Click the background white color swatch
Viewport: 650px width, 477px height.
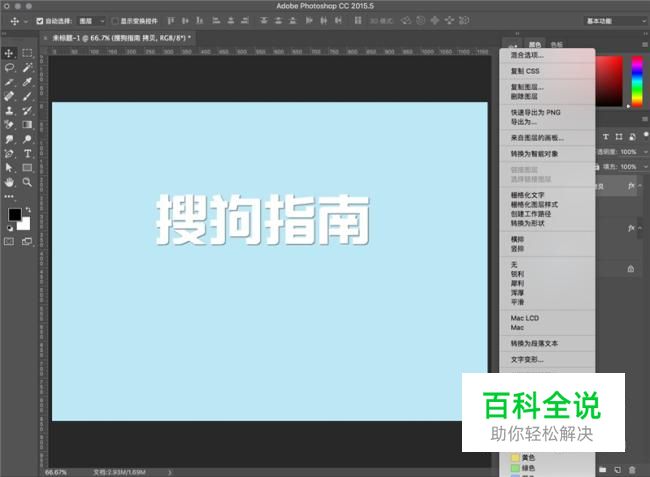pyautogui.click(x=25, y=225)
